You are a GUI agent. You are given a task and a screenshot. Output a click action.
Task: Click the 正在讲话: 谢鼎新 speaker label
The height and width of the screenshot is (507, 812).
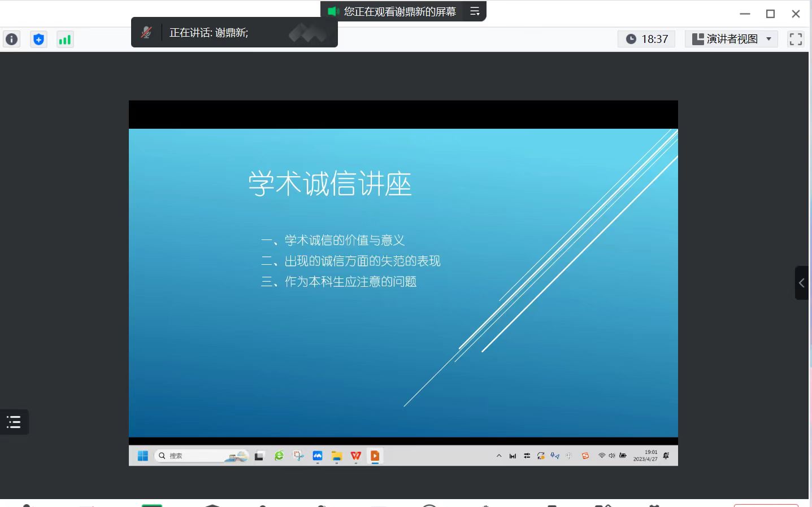pos(209,33)
